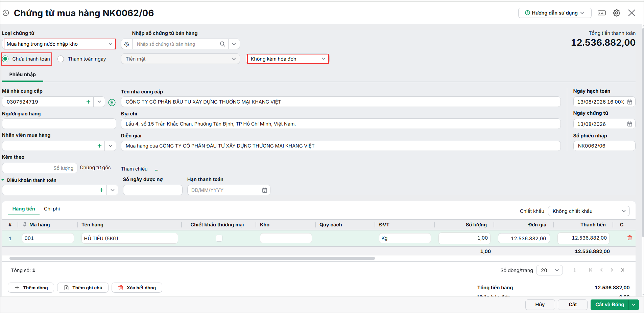
Task: Click Kèm theo Số lượng field
Action: pyautogui.click(x=40, y=168)
